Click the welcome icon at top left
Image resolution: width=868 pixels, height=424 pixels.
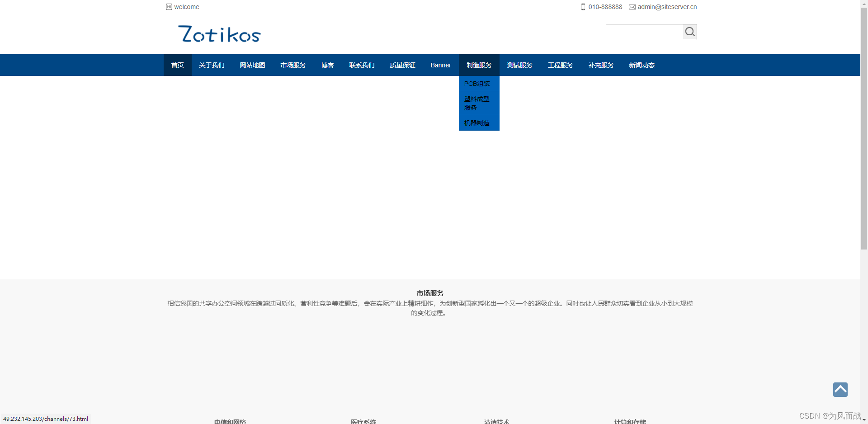click(169, 7)
